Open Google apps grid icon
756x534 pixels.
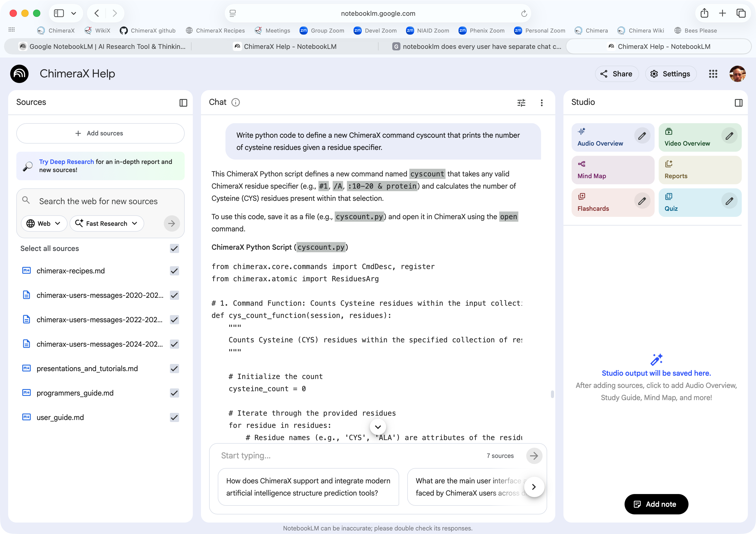(713, 74)
